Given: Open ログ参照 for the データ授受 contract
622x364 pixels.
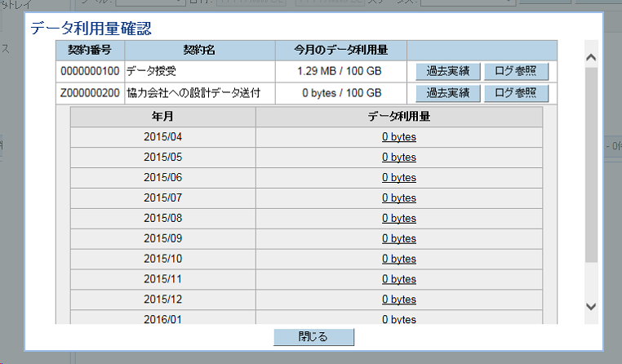Looking at the screenshot, I should 516,72.
